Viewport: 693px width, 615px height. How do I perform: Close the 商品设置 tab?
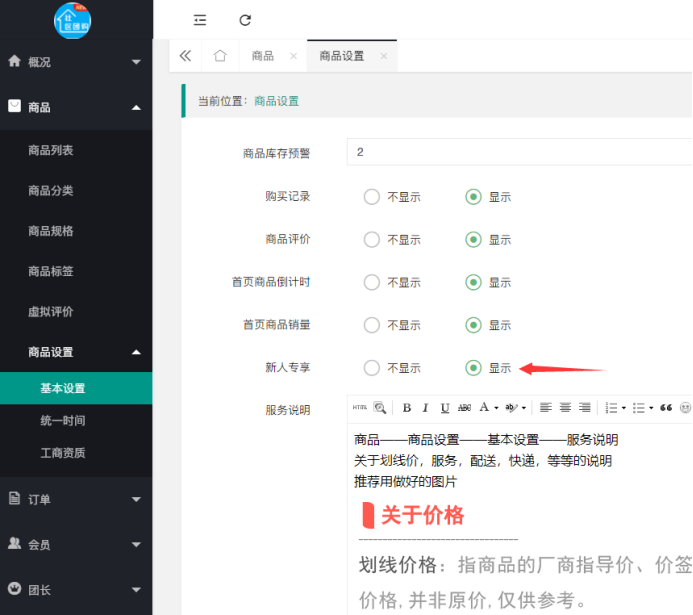(383, 57)
